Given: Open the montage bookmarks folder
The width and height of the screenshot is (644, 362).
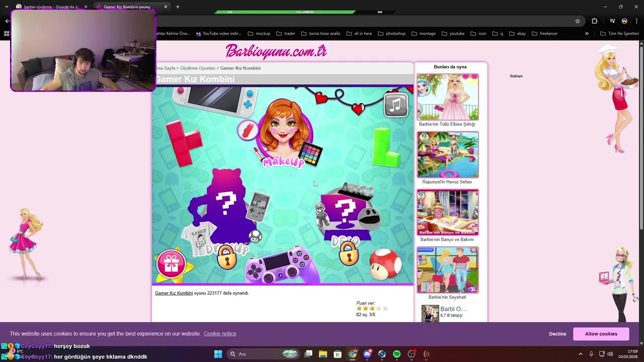Looking at the screenshot, I should [424, 34].
